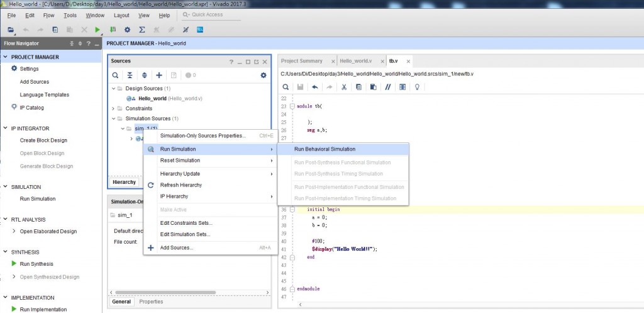Screen dimensions: 644x313
Task: Search in the Sources panel
Action: [116, 76]
